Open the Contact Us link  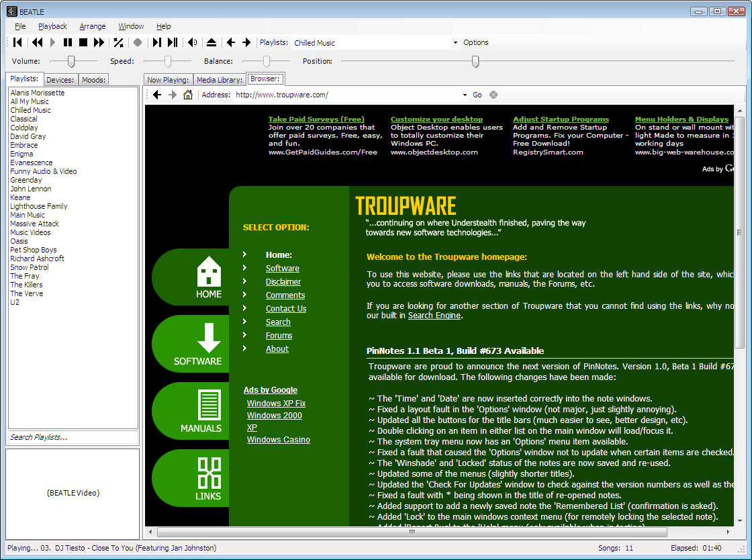[x=286, y=309]
